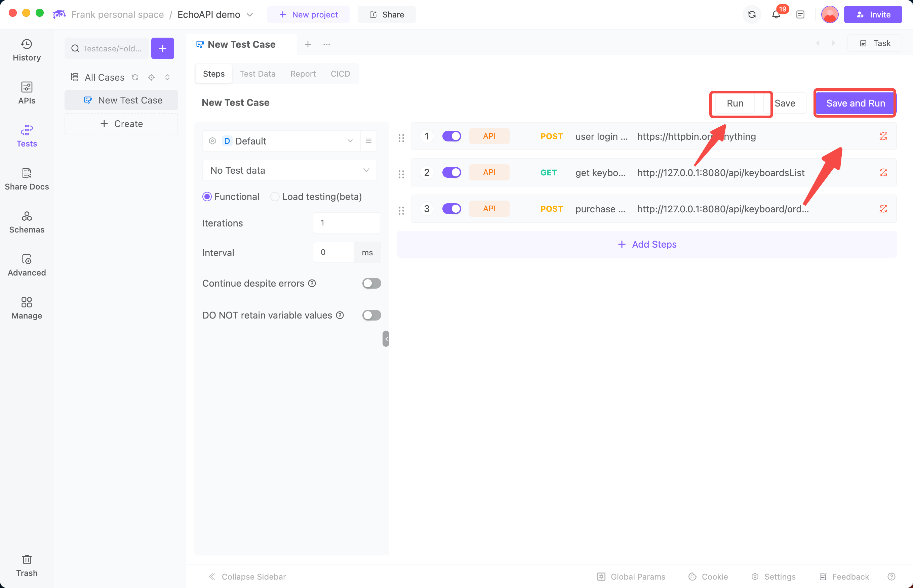This screenshot has width=913, height=588.
Task: Click the refresh/sync icon top right
Action: (x=753, y=14)
